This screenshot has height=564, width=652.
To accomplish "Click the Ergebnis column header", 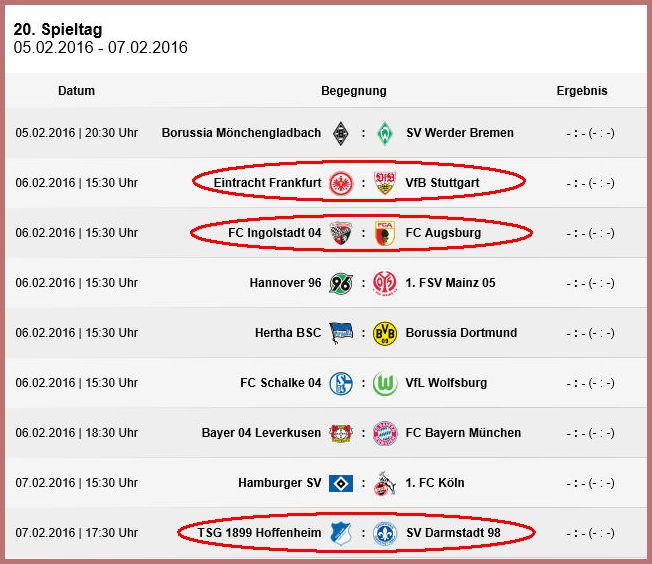I will (x=582, y=91).
